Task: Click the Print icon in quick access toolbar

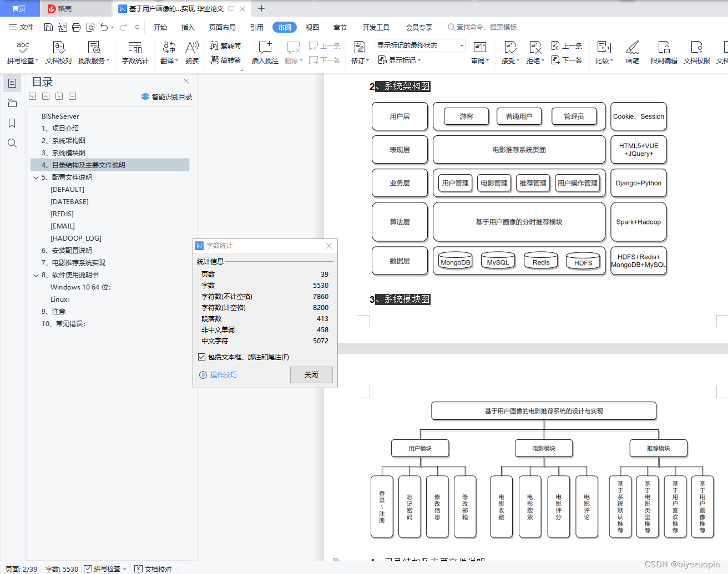Action: tap(76, 27)
